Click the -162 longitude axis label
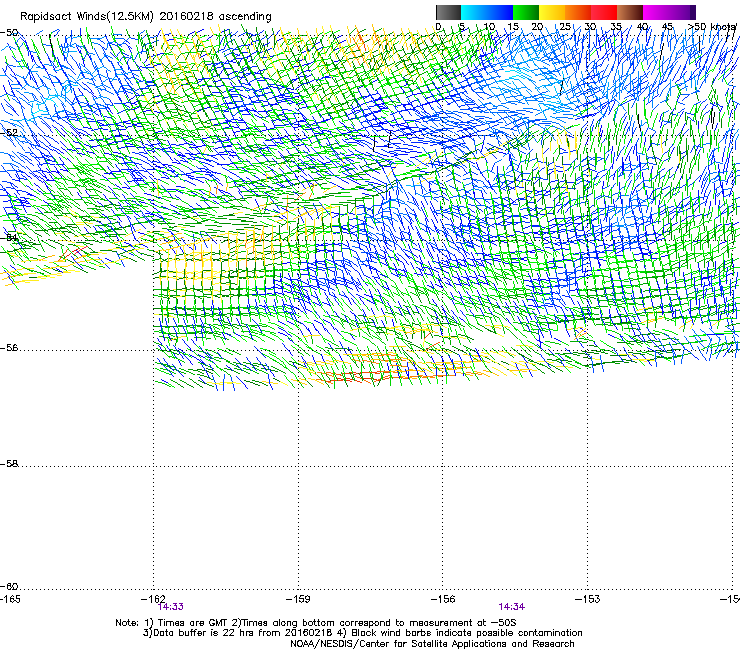Screen dimensions: 740x650 pyautogui.click(x=153, y=599)
